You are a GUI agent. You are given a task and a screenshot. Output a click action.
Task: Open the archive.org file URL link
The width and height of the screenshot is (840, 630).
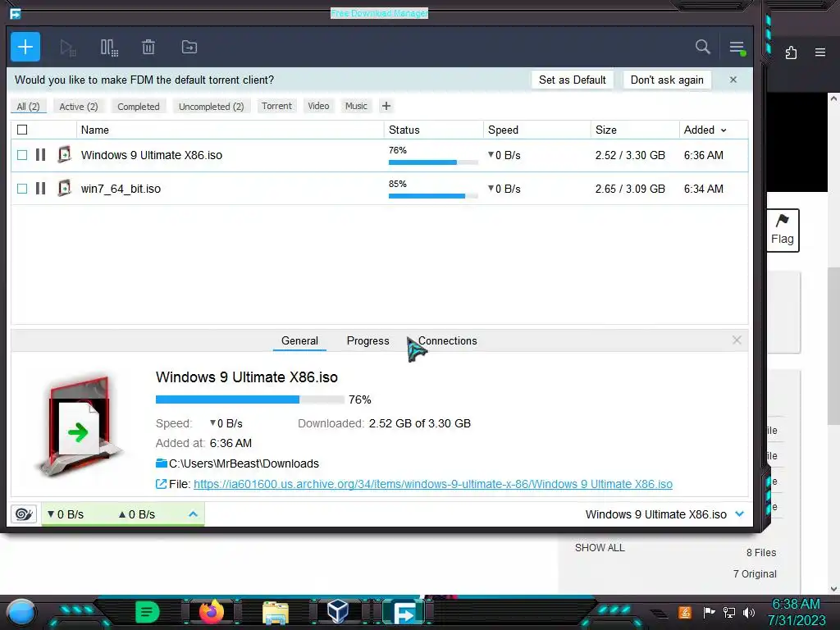point(433,484)
